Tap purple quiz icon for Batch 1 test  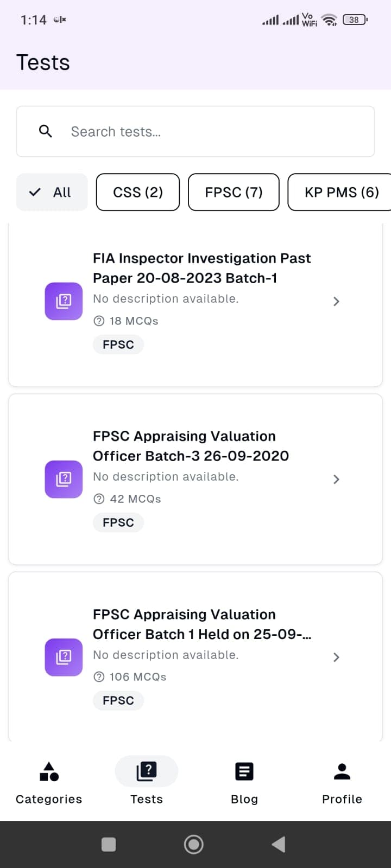click(x=64, y=657)
